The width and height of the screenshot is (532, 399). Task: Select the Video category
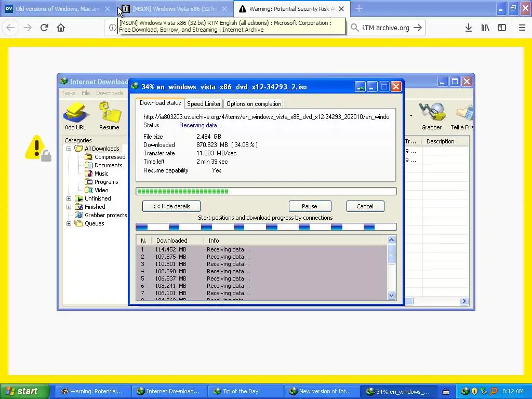(x=97, y=190)
